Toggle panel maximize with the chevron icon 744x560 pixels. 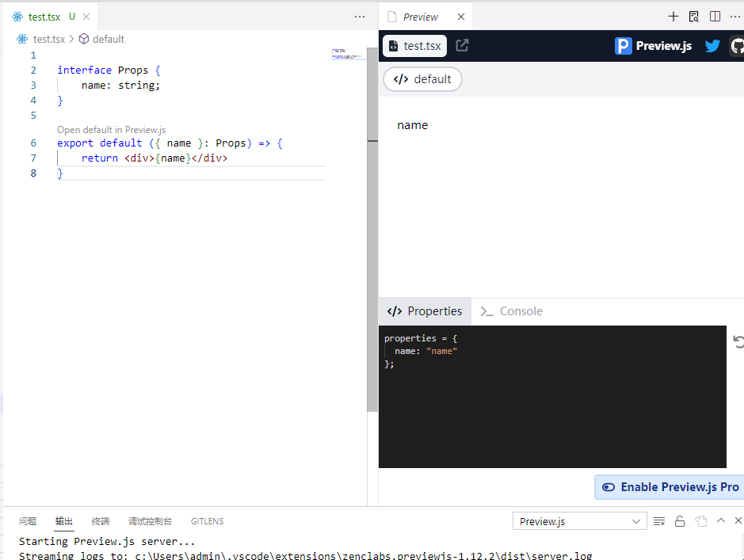720,520
